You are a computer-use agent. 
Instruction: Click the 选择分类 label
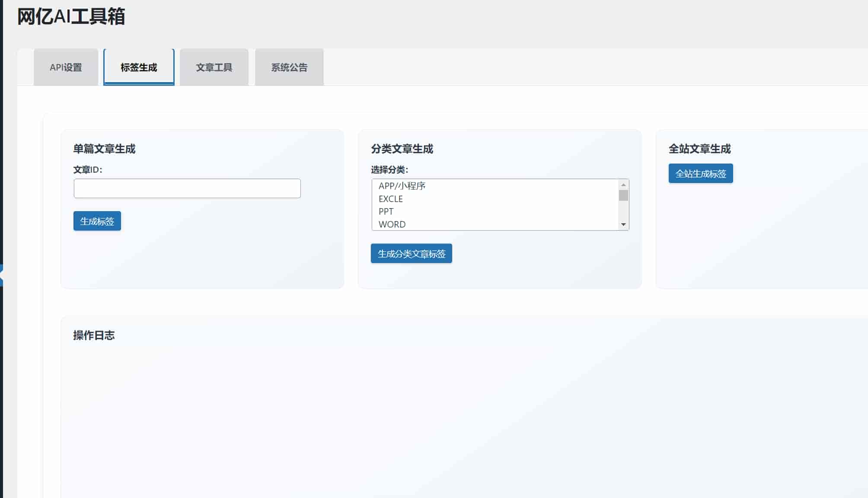[389, 170]
